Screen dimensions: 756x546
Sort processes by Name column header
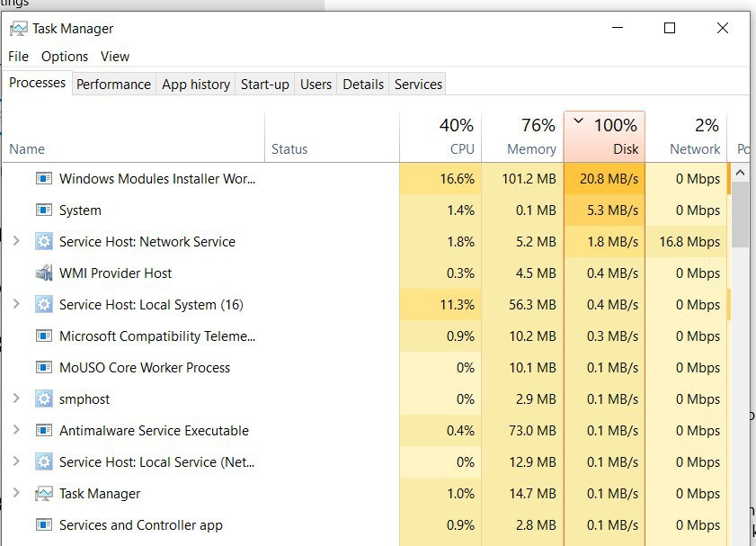134,138
